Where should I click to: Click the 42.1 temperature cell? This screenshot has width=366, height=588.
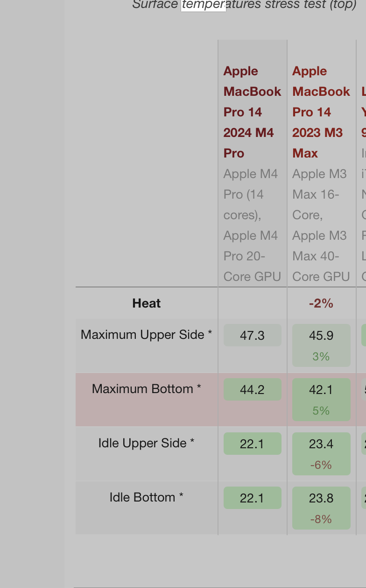click(x=321, y=390)
